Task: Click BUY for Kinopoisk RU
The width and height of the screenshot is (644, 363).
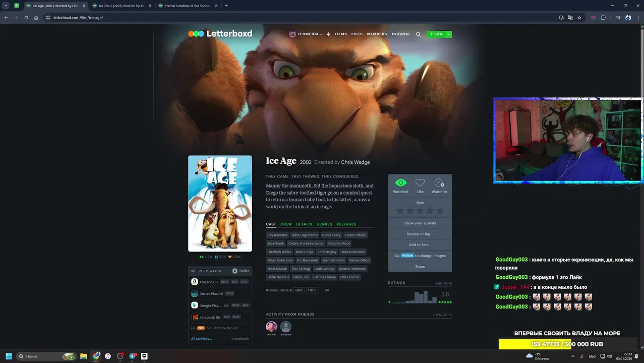Action: pos(226,317)
